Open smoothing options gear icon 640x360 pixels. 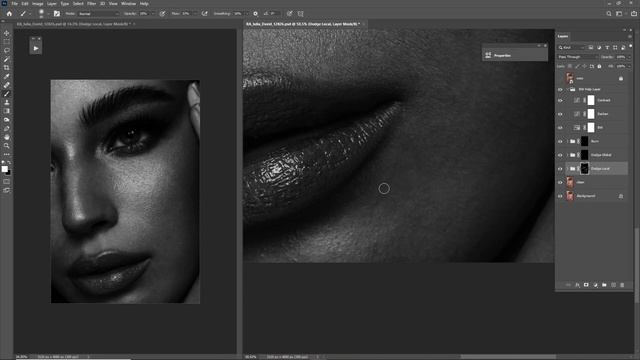pos(256,13)
